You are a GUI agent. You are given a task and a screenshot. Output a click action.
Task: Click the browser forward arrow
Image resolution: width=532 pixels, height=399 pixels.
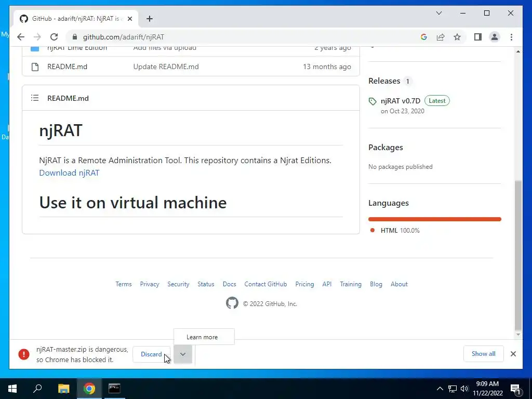37,37
